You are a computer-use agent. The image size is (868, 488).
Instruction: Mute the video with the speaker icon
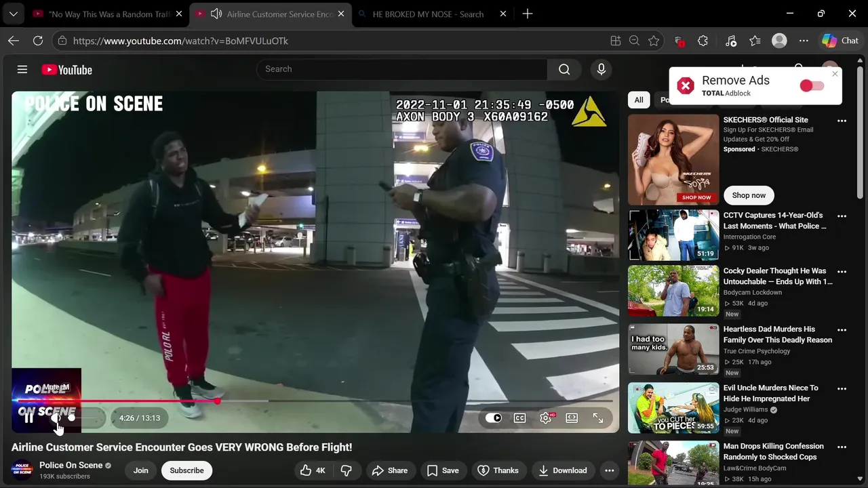point(56,418)
